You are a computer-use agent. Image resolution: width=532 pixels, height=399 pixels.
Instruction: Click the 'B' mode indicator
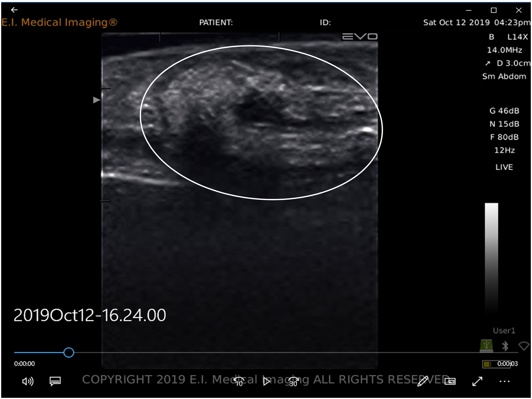pos(492,37)
